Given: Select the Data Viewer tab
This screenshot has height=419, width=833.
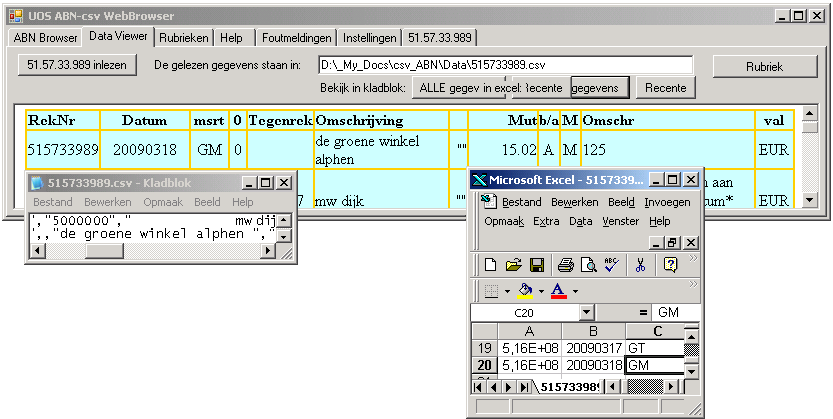Looking at the screenshot, I should (x=118, y=36).
